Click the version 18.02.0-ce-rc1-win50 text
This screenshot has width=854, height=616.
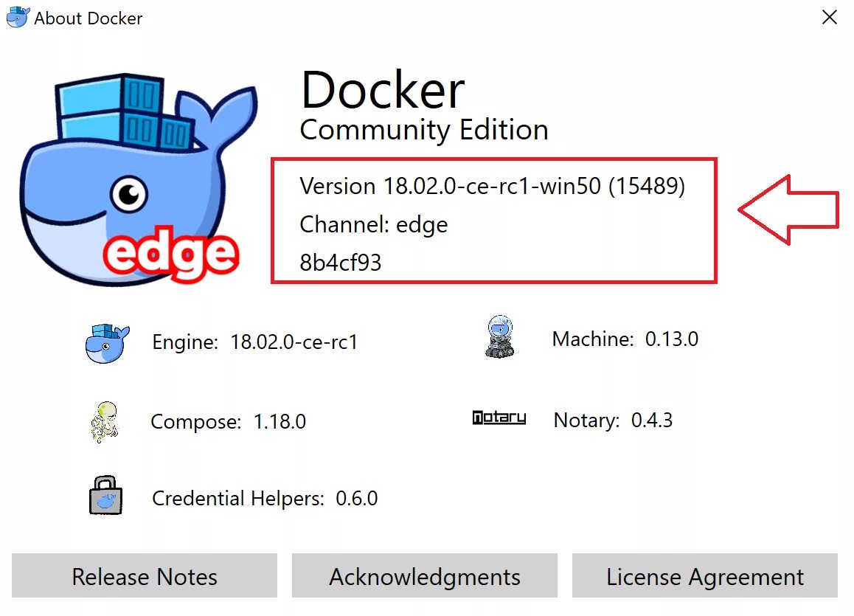492,186
